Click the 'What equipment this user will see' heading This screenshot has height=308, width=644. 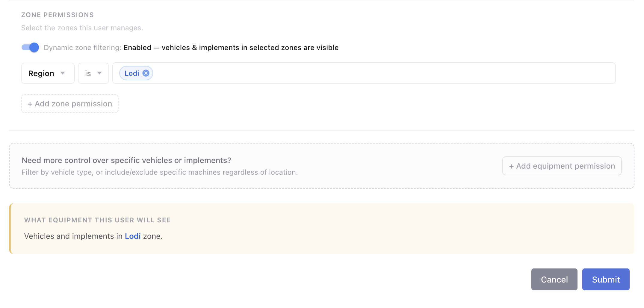97,220
